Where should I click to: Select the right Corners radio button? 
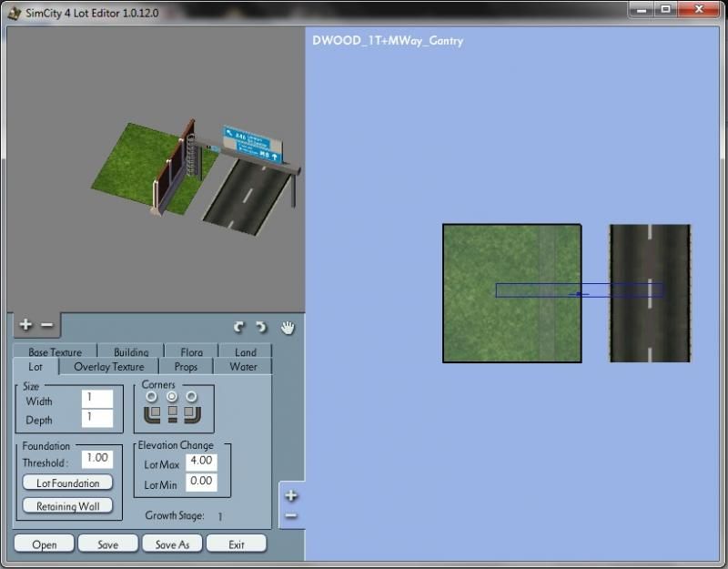point(191,396)
